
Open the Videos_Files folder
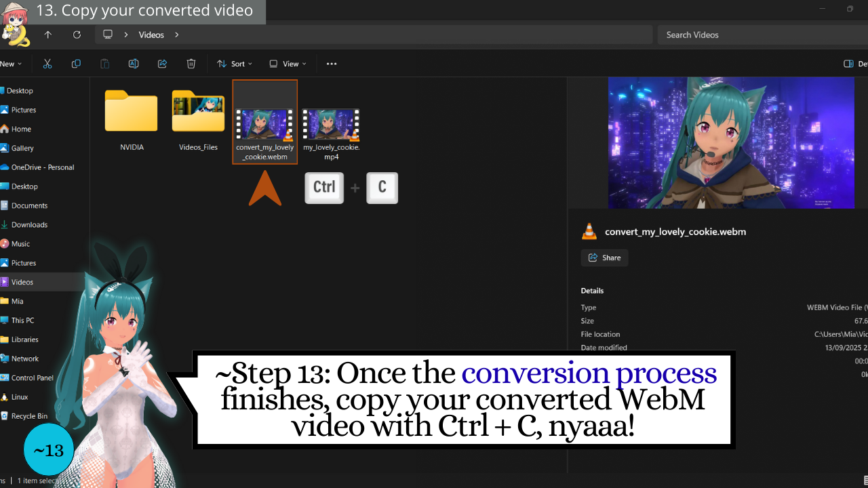pos(198,120)
